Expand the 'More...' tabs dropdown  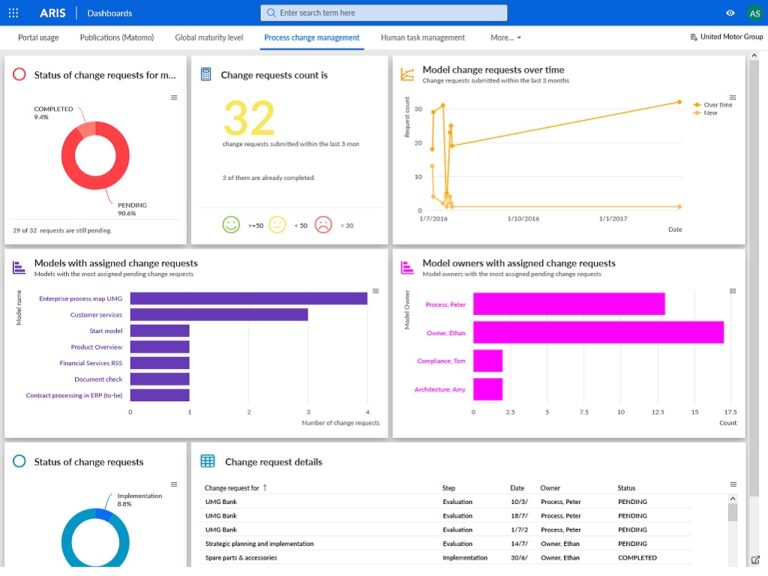pos(505,37)
